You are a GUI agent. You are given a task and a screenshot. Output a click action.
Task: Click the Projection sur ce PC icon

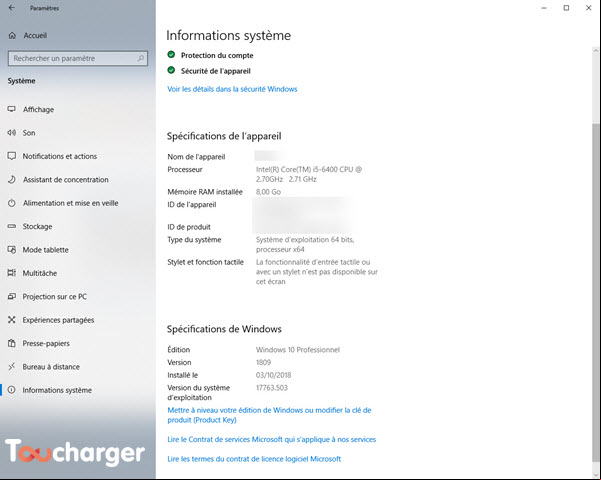pos(12,296)
